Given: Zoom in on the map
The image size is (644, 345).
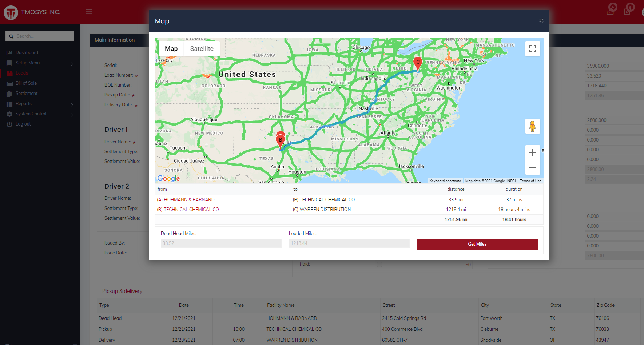Looking at the screenshot, I should coord(533,152).
